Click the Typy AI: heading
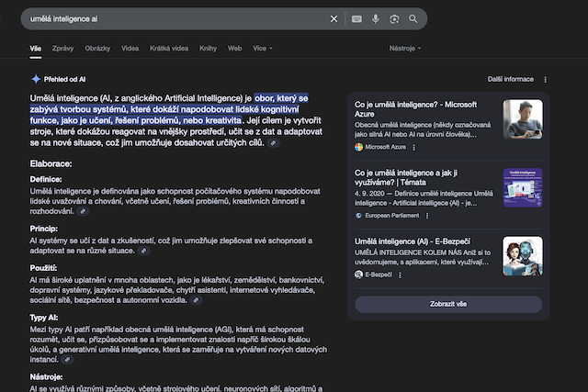The image size is (588, 392). [x=44, y=318]
